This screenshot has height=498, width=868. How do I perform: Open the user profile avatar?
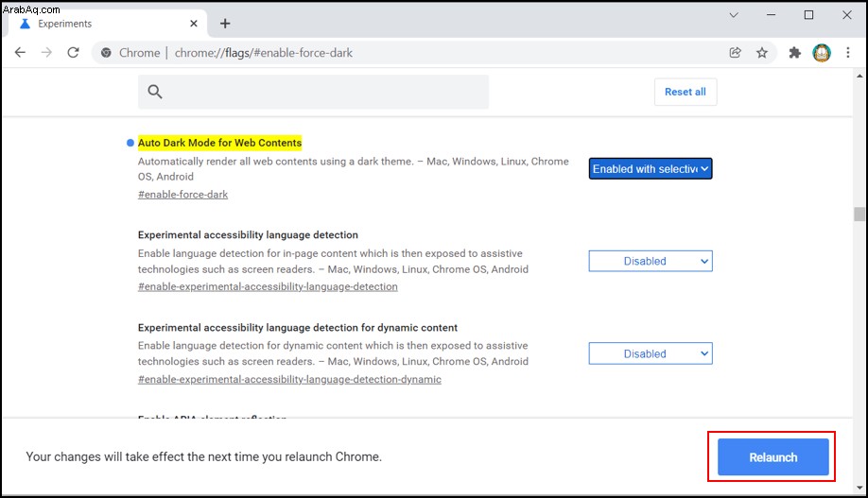click(822, 53)
